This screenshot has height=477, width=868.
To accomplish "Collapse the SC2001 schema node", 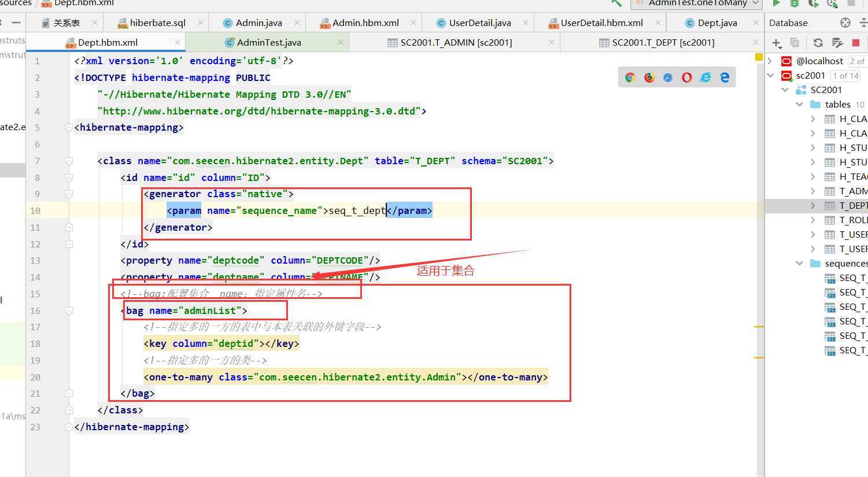I will 785,90.
